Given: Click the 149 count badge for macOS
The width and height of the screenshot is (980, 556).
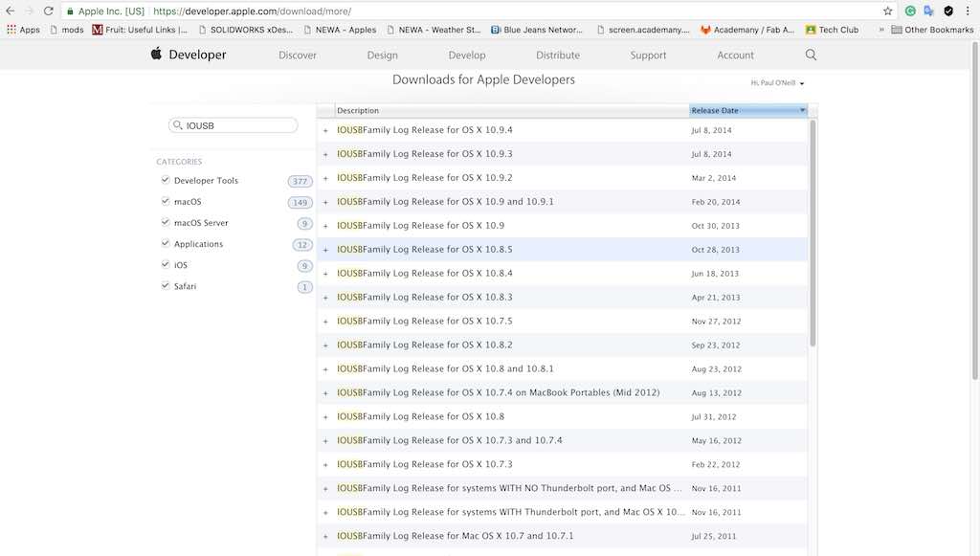Looking at the screenshot, I should (300, 203).
